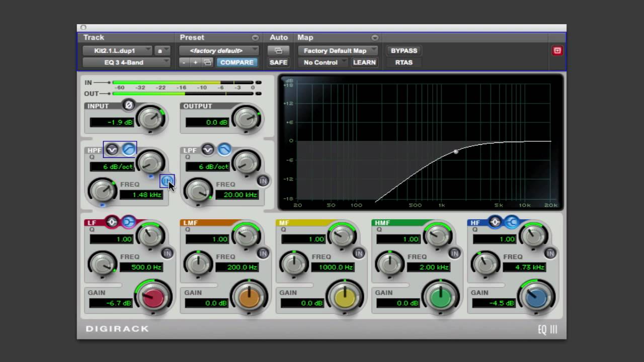Click the LPF FREQ field 20.00 kHz
The height and width of the screenshot is (362, 644).
(x=237, y=195)
